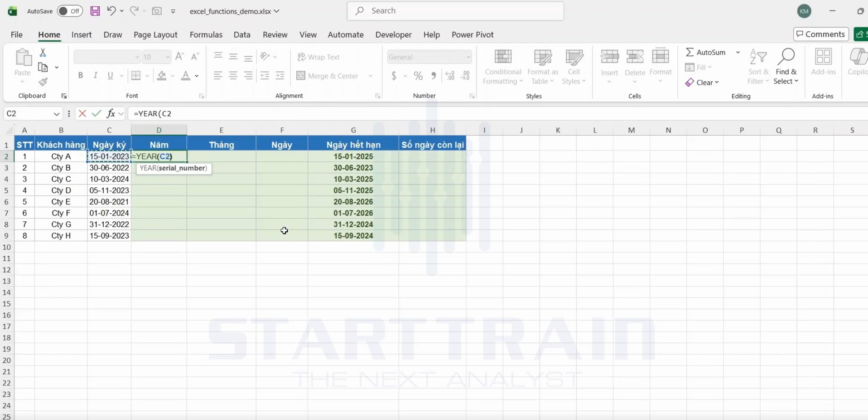The width and height of the screenshot is (868, 420).
Task: Increase font size with larger A icon
Action: 179,57
